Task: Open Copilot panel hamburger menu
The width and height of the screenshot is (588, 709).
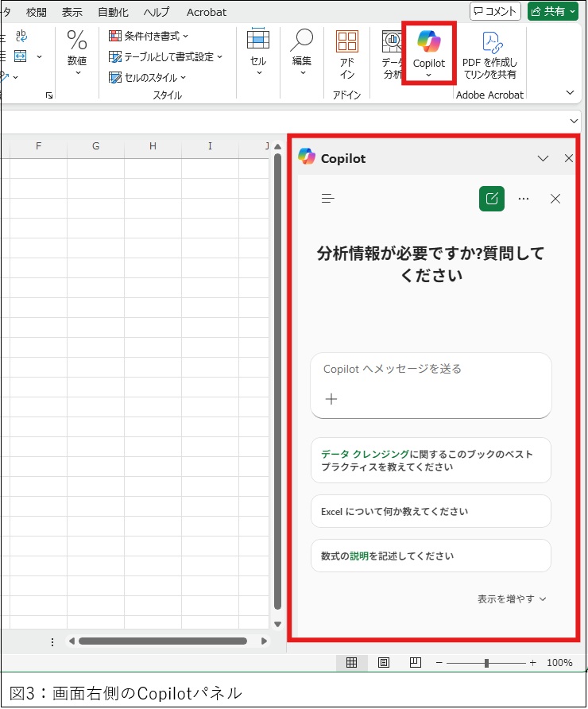Action: pyautogui.click(x=328, y=199)
